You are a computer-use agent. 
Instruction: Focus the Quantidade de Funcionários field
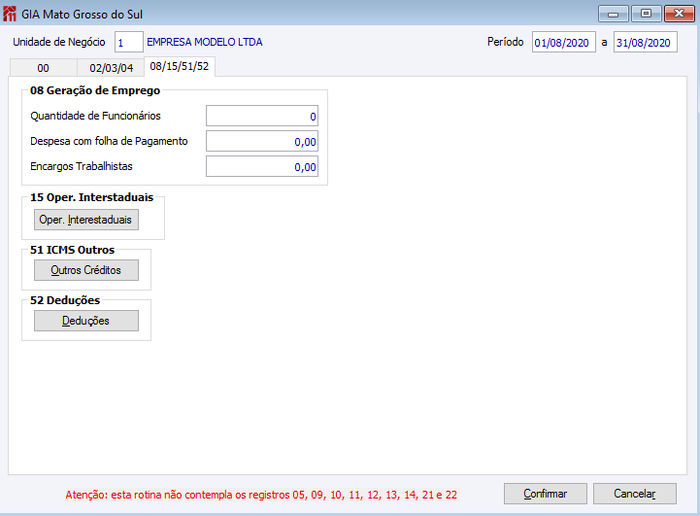(262, 117)
